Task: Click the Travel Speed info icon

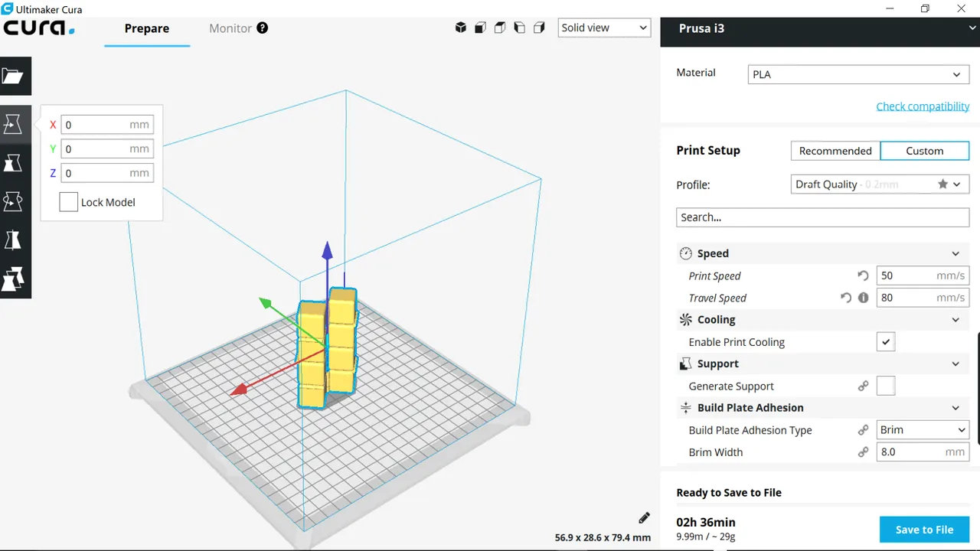Action: [x=864, y=298]
